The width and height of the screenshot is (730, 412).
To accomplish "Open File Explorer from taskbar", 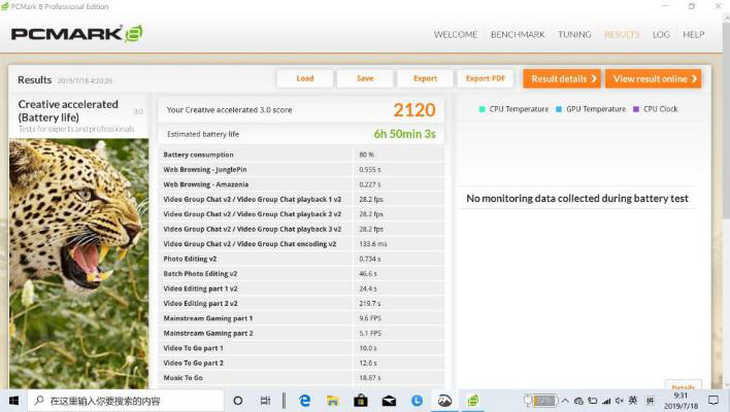I will click(332, 401).
